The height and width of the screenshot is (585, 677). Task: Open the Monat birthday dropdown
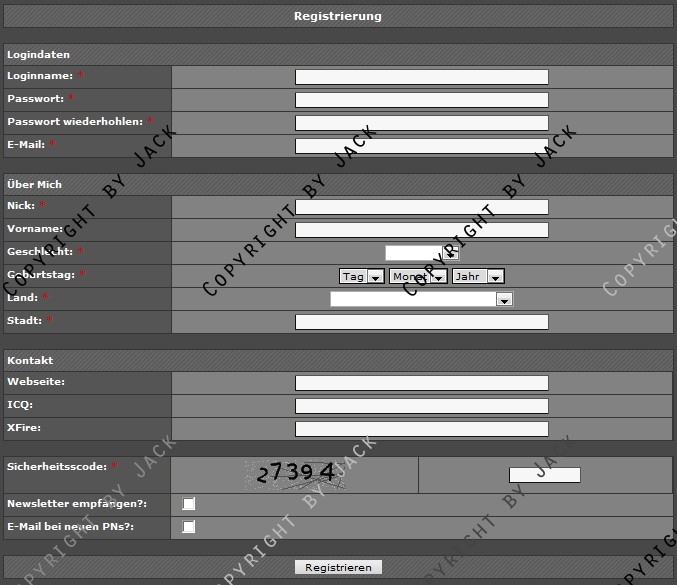[418, 276]
